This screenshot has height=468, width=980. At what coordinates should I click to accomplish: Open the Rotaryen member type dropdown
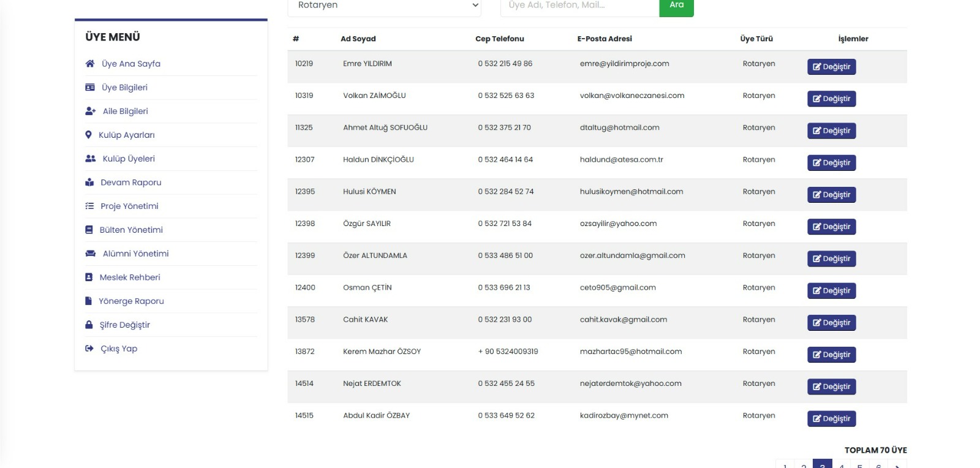tap(384, 6)
